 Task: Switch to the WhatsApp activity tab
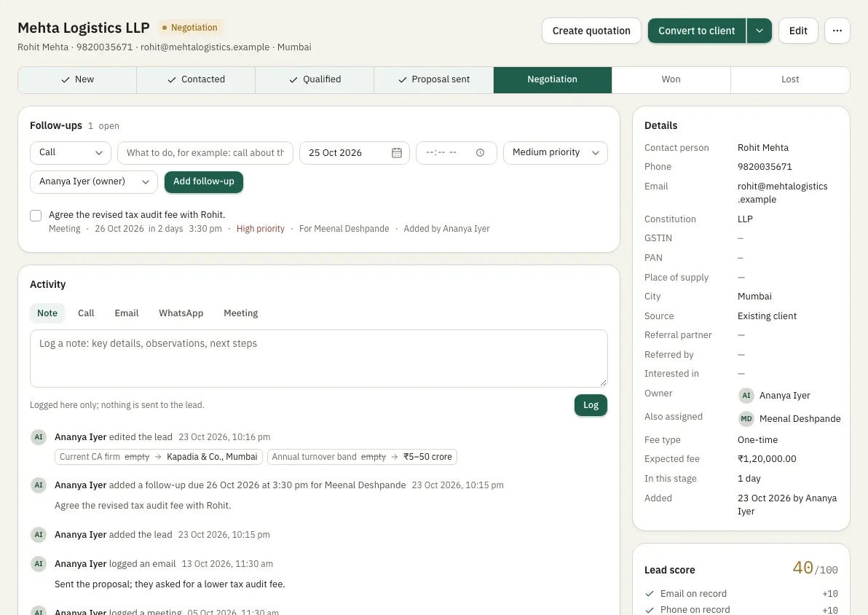pos(181,313)
